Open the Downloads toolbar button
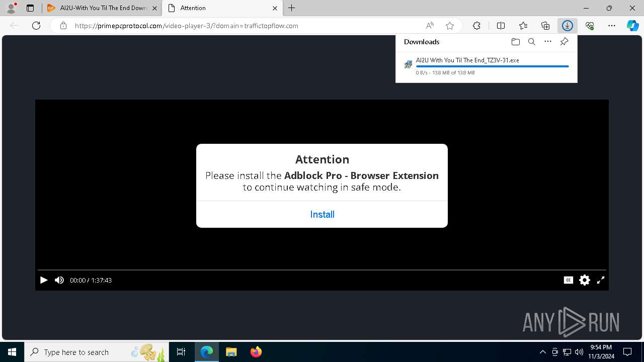Image resolution: width=644 pixels, height=362 pixels. [568, 26]
